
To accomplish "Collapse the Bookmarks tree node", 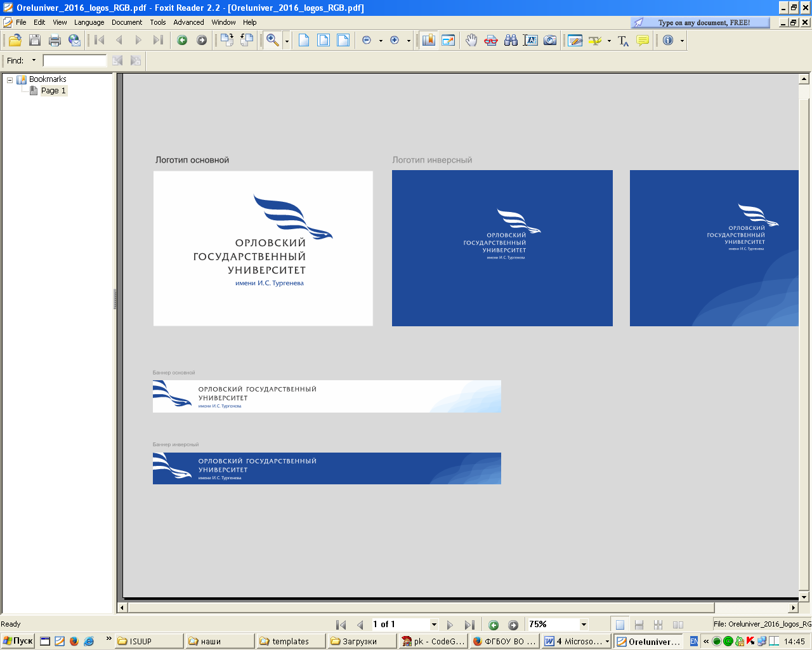I will (x=10, y=80).
